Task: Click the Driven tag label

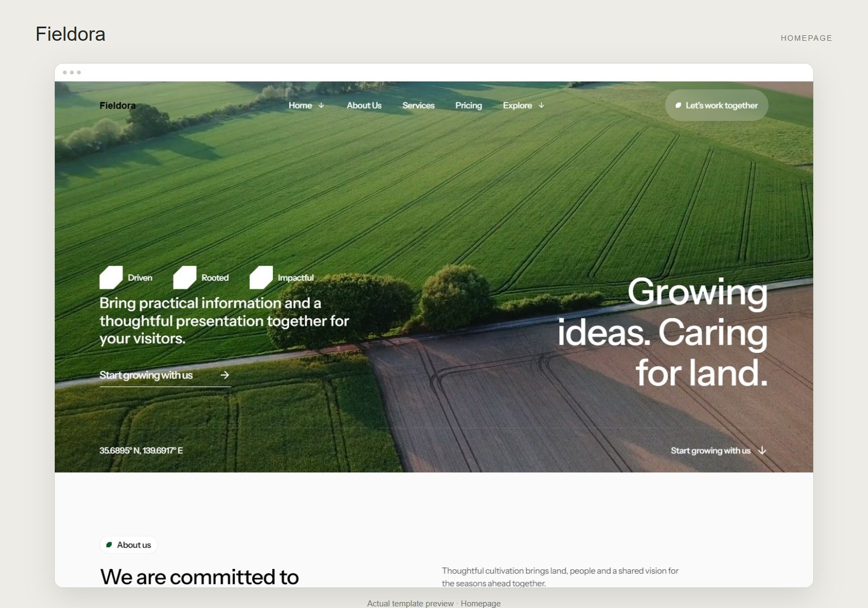Action: pyautogui.click(x=140, y=277)
